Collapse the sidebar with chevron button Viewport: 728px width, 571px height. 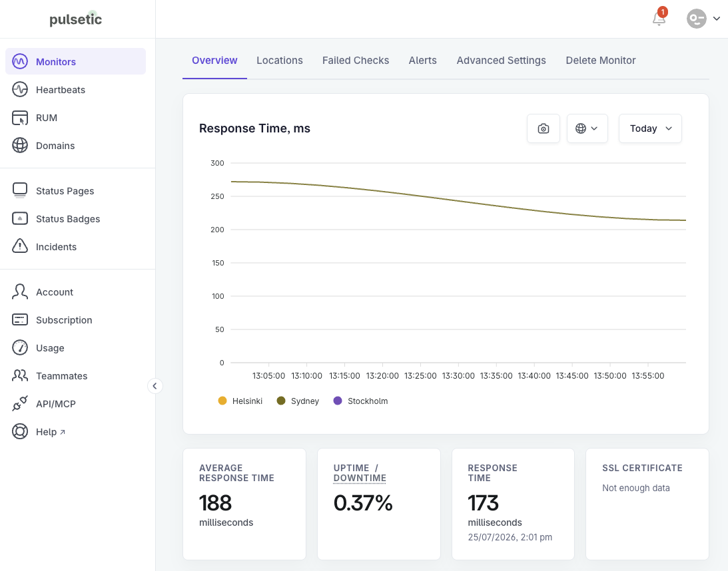click(x=155, y=386)
